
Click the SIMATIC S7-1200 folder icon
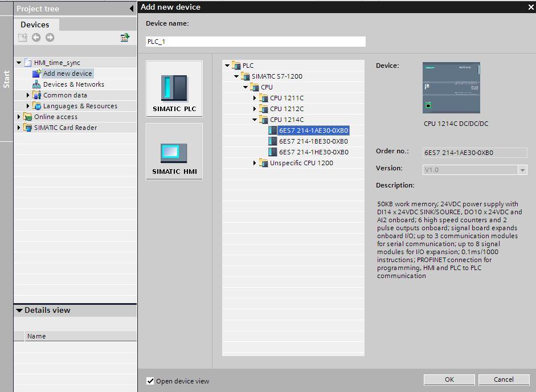[x=245, y=76]
